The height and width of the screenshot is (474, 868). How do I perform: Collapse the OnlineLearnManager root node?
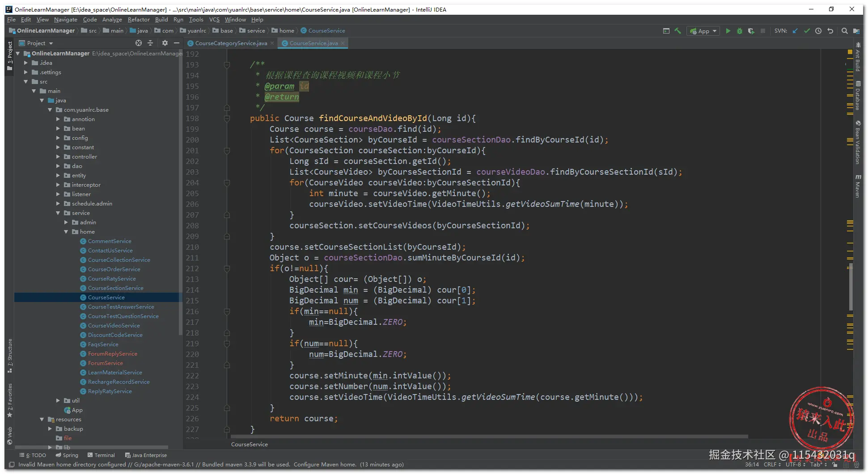(18, 53)
